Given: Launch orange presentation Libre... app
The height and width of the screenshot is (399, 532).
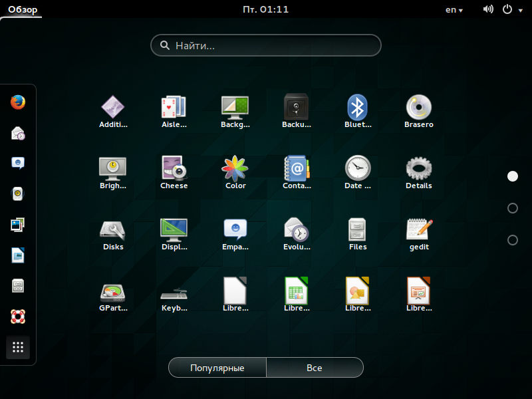Looking at the screenshot, I should (419, 295).
